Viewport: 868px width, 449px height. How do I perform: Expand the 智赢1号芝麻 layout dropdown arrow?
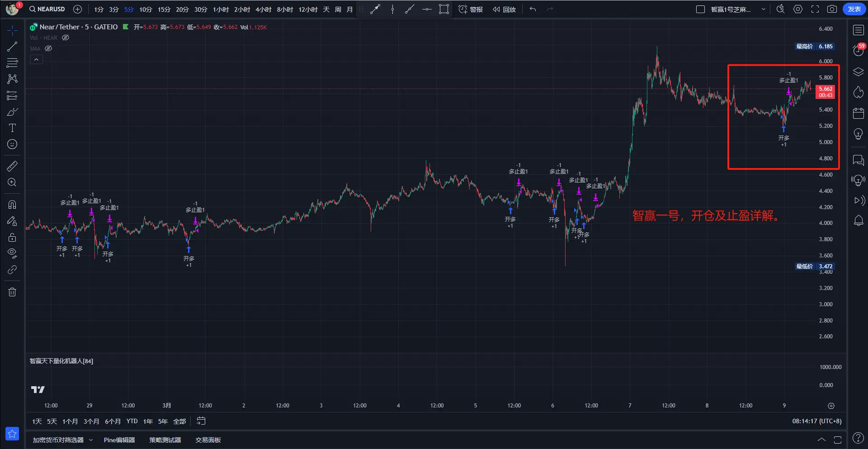(x=764, y=9)
